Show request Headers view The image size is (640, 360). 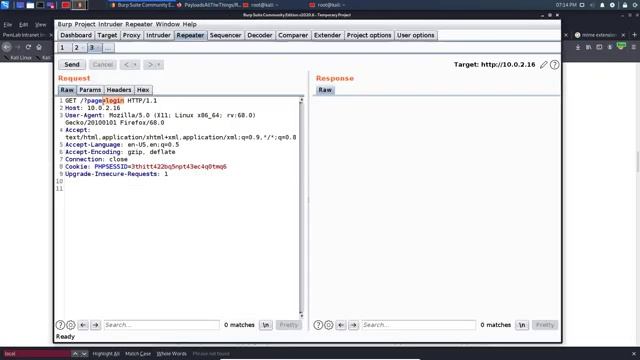tap(119, 90)
